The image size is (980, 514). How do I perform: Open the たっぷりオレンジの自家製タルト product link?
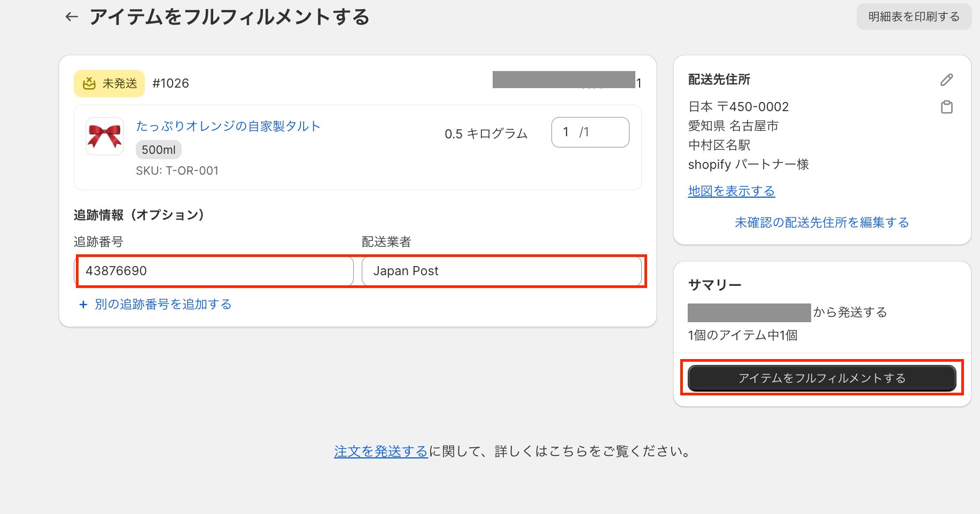(228, 126)
